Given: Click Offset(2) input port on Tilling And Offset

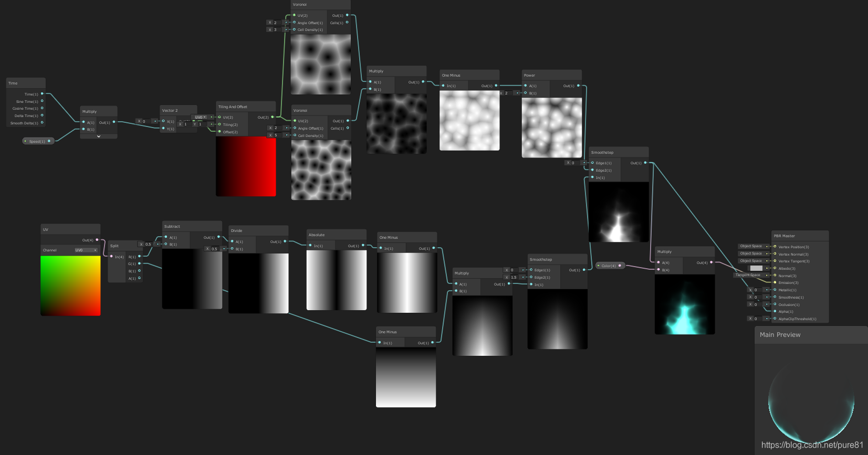Looking at the screenshot, I should coord(219,132).
